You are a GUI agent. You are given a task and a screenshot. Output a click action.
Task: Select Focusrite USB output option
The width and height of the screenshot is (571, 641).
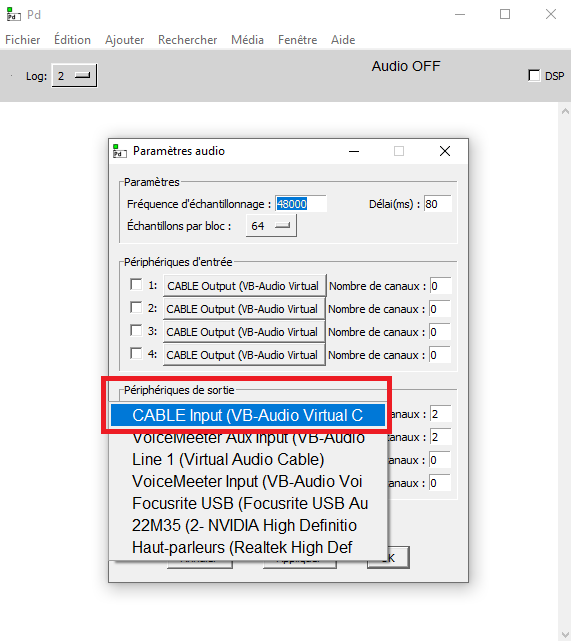point(248,504)
